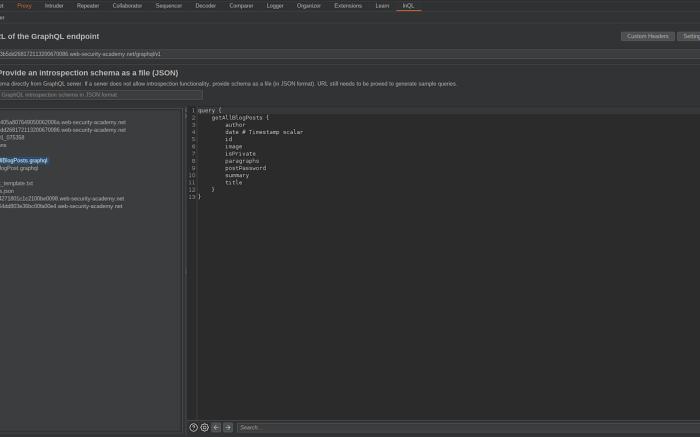The width and height of the screenshot is (700, 437).
Task: Switch to the Comparer tab
Action: [x=242, y=6]
